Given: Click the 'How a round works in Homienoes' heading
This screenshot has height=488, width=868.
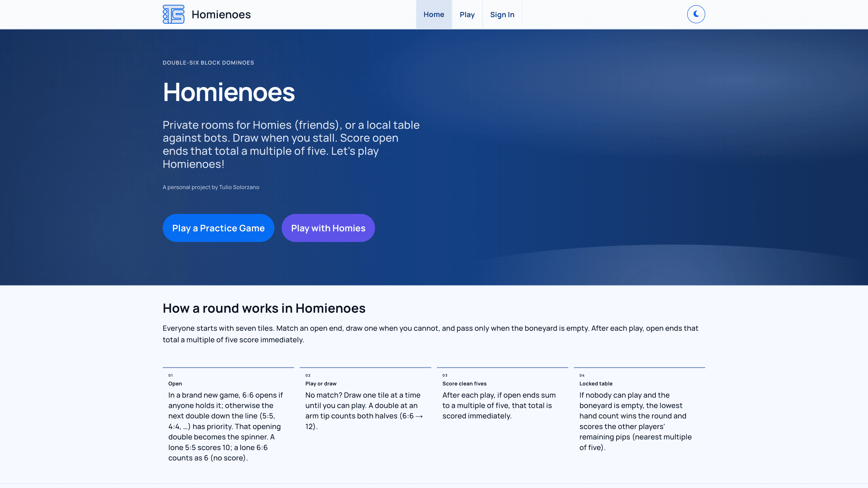Looking at the screenshot, I should 264,308.
